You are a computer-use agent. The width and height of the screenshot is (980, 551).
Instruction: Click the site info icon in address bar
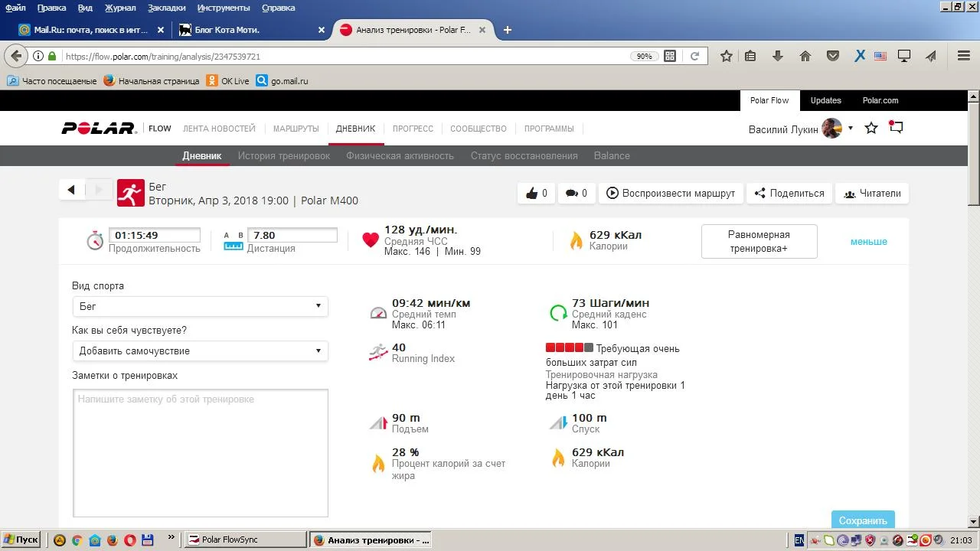click(38, 56)
